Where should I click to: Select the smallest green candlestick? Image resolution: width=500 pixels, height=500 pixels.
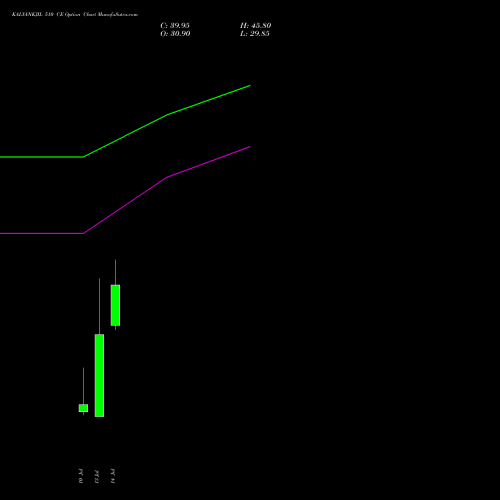tap(83, 408)
